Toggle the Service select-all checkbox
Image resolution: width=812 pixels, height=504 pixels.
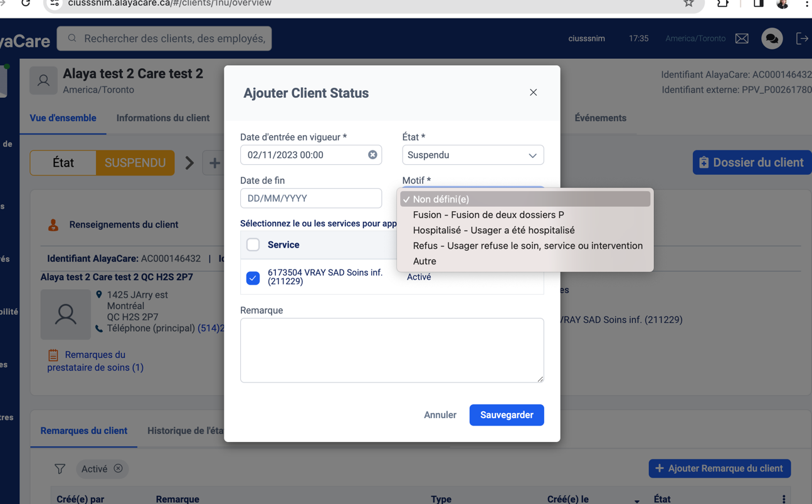coord(253,245)
